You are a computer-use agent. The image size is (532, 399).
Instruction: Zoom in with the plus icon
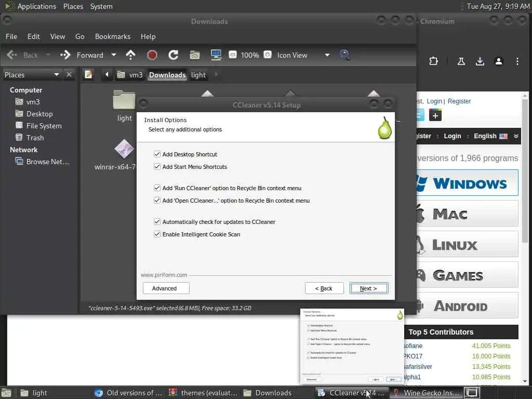point(268,55)
